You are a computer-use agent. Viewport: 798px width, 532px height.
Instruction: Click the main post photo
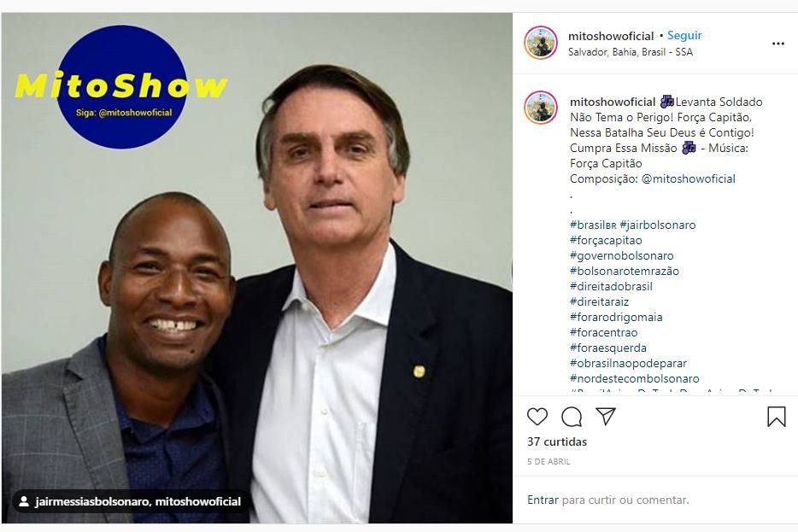click(x=257, y=268)
